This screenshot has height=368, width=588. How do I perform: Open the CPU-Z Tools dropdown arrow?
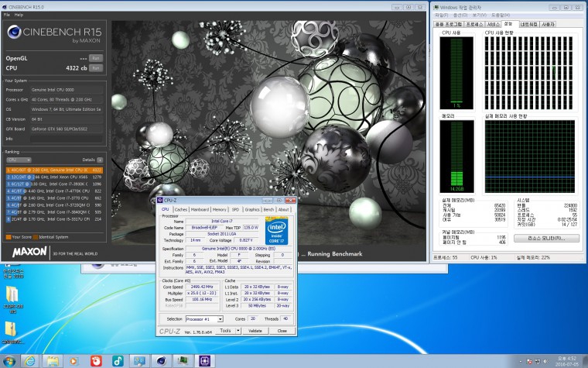pyautogui.click(x=238, y=331)
